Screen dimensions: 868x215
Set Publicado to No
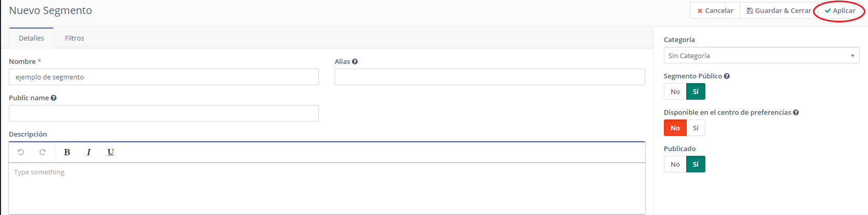pos(675,164)
